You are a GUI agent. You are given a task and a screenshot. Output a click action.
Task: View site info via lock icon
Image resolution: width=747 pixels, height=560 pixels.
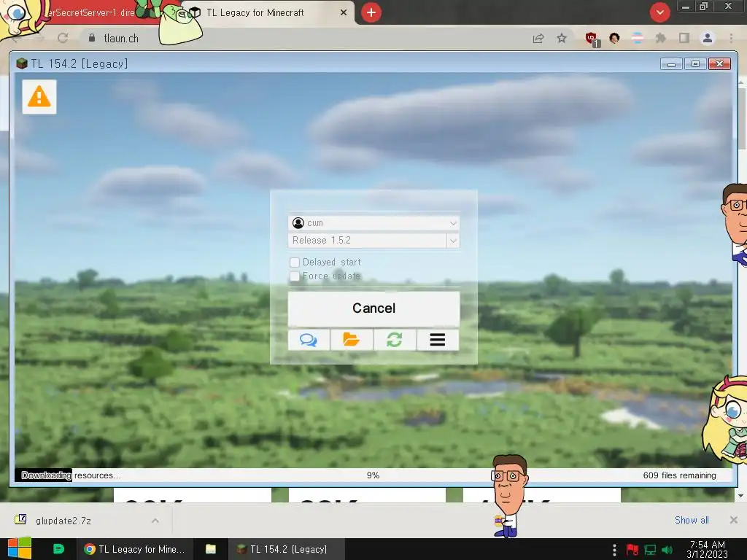[x=92, y=38]
